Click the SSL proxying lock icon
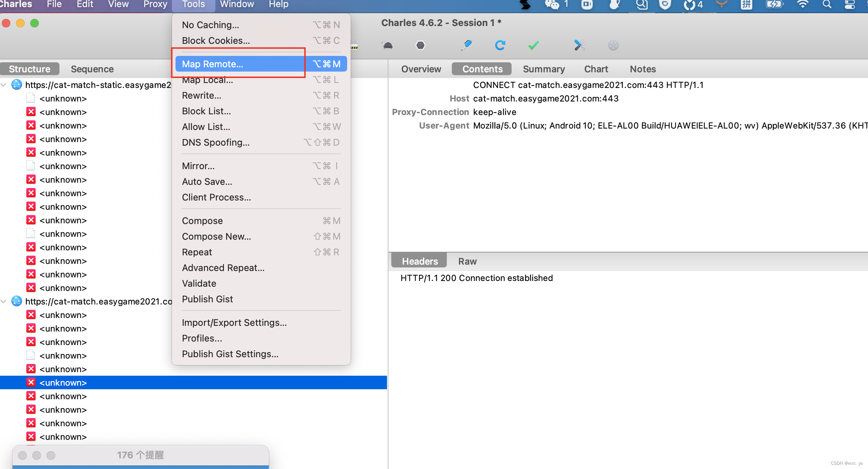The width and height of the screenshot is (868, 469). point(354,45)
